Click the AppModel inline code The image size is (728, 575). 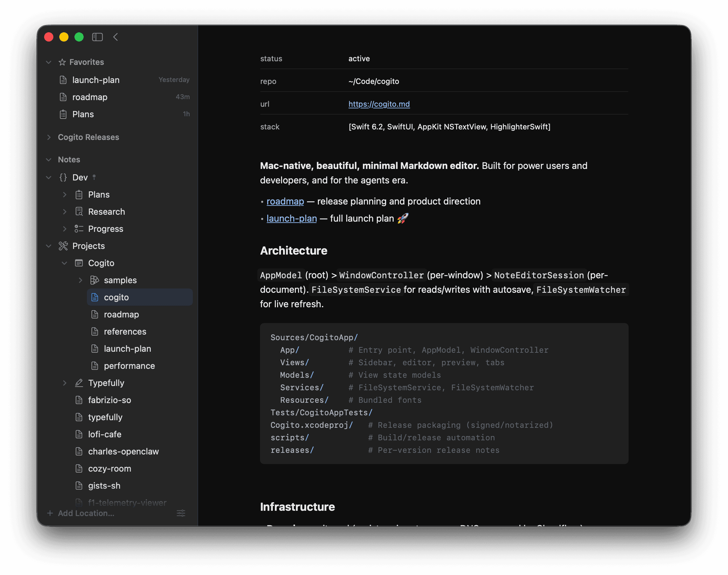281,275
